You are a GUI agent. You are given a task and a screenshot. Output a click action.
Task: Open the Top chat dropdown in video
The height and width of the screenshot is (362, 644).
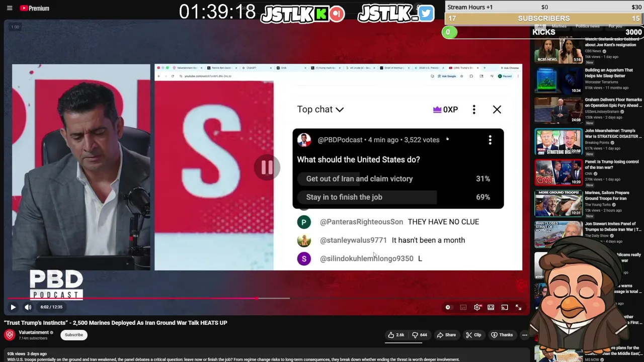(320, 110)
